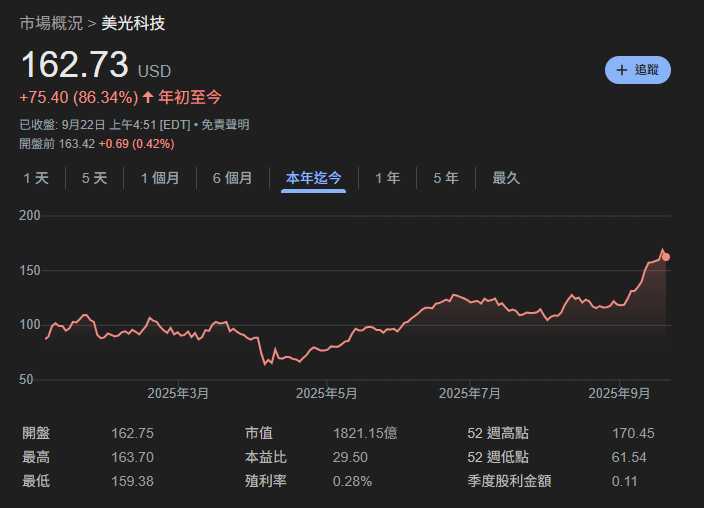The image size is (704, 508).
Task: Select the 最久 max range tab
Action: [x=506, y=178]
